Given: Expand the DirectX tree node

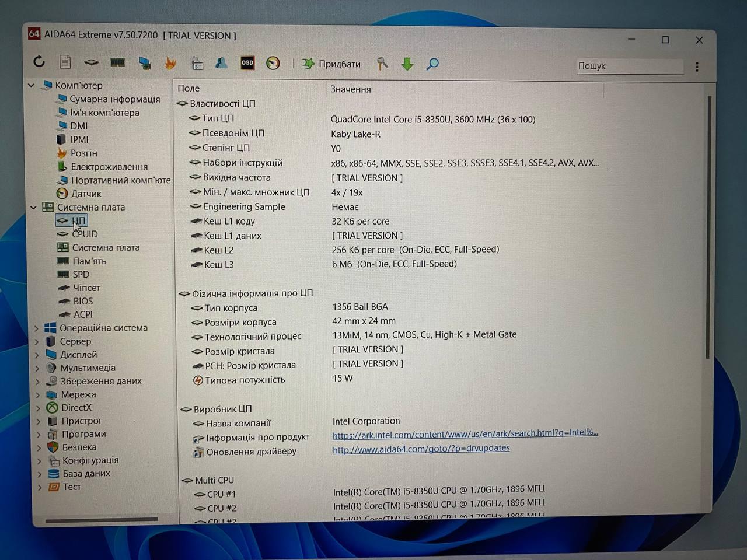Looking at the screenshot, I should click(x=39, y=408).
